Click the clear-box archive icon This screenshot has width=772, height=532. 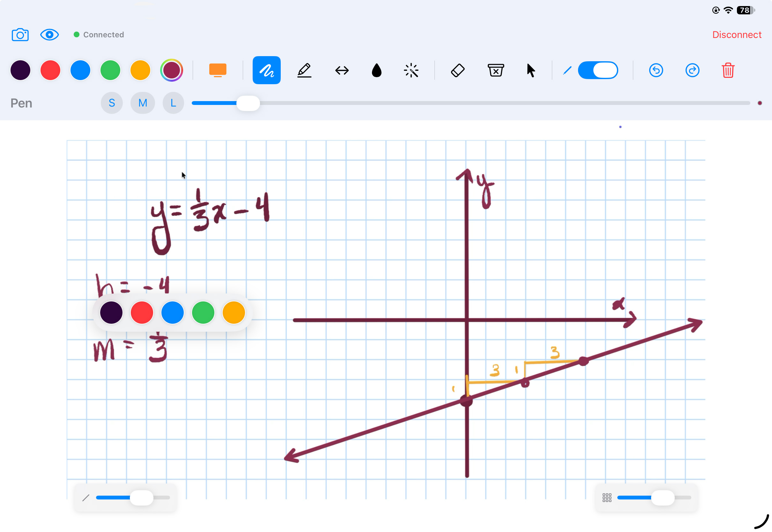tap(496, 70)
